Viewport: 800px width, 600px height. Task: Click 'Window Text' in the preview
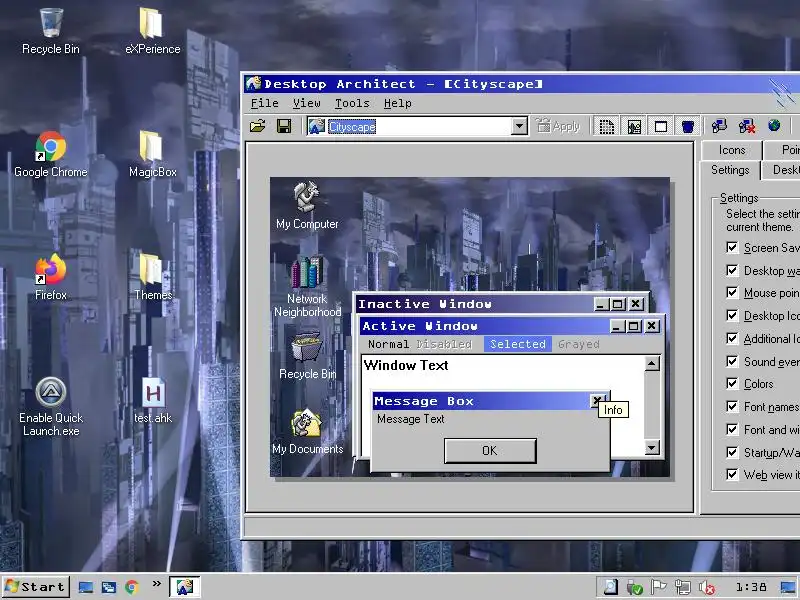pyautogui.click(x=406, y=365)
